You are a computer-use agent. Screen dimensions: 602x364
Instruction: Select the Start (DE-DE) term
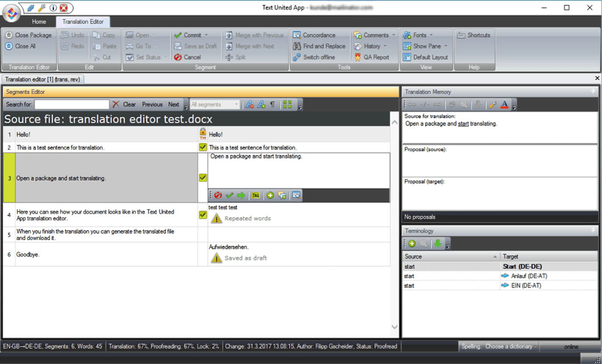click(522, 267)
